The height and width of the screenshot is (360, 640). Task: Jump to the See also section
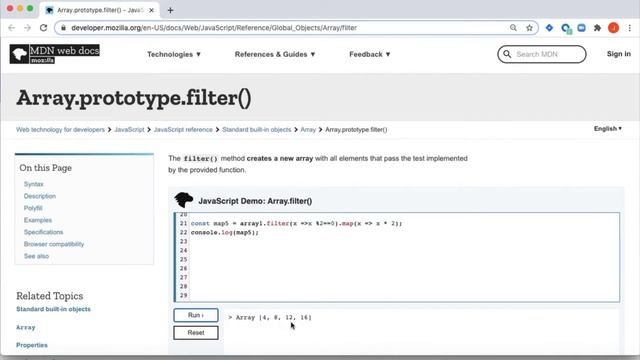36,256
